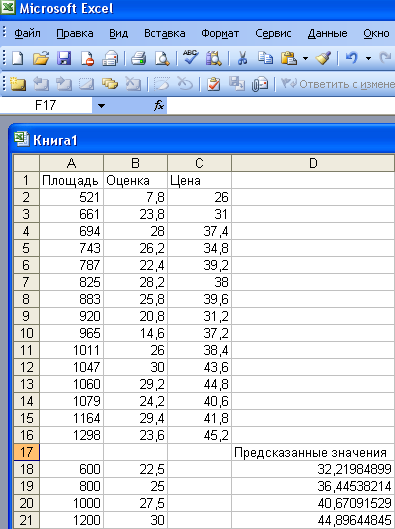
Task: Print with the printer icon
Action: [138, 58]
